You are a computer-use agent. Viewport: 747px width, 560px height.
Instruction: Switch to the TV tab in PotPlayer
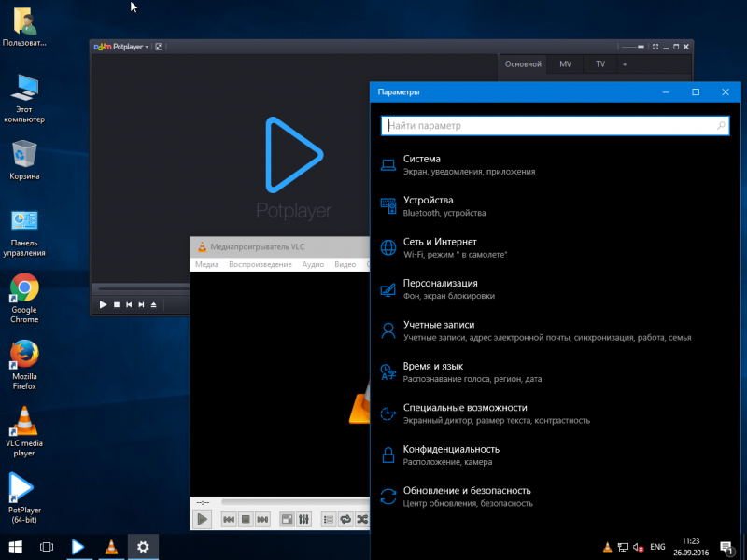pyautogui.click(x=600, y=64)
